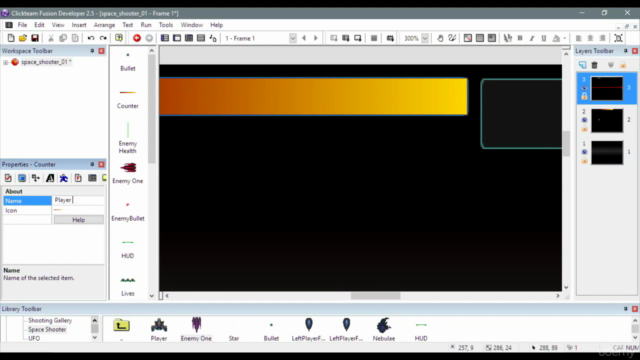Select Space Shooter library folder
Screen dimensions: 640x360
coord(47,329)
